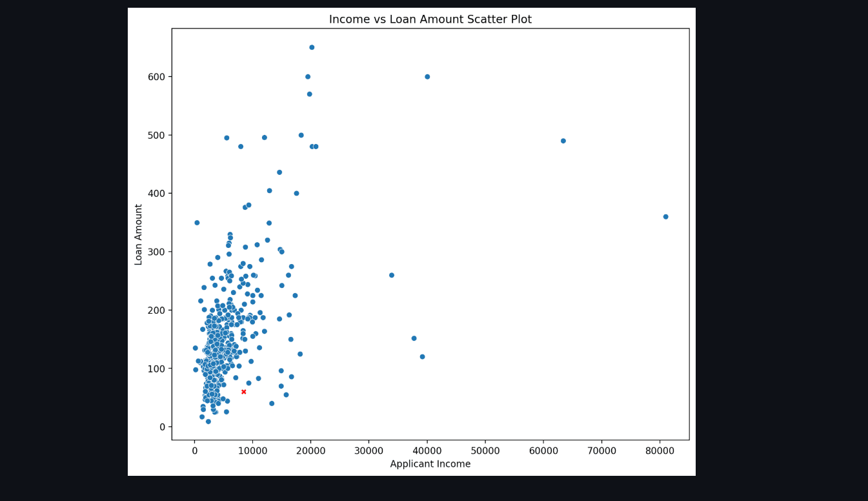Click the red x marker in the scatter plot
This screenshot has width=868, height=501.
(x=244, y=392)
